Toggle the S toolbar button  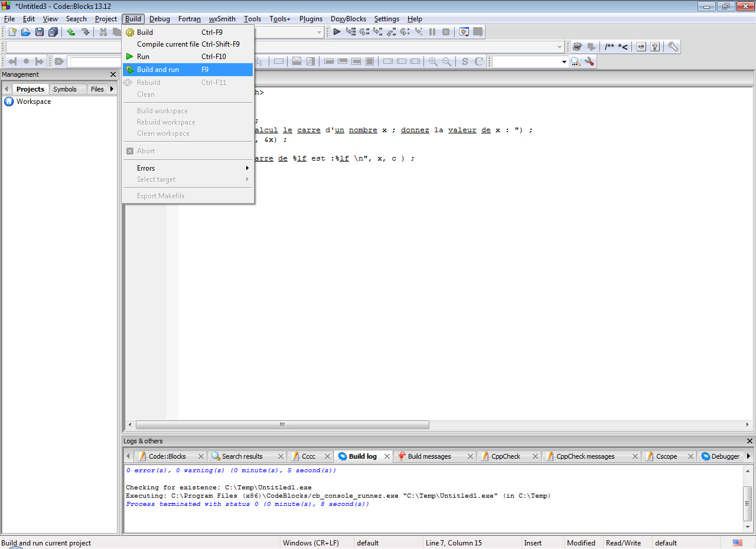465,61
